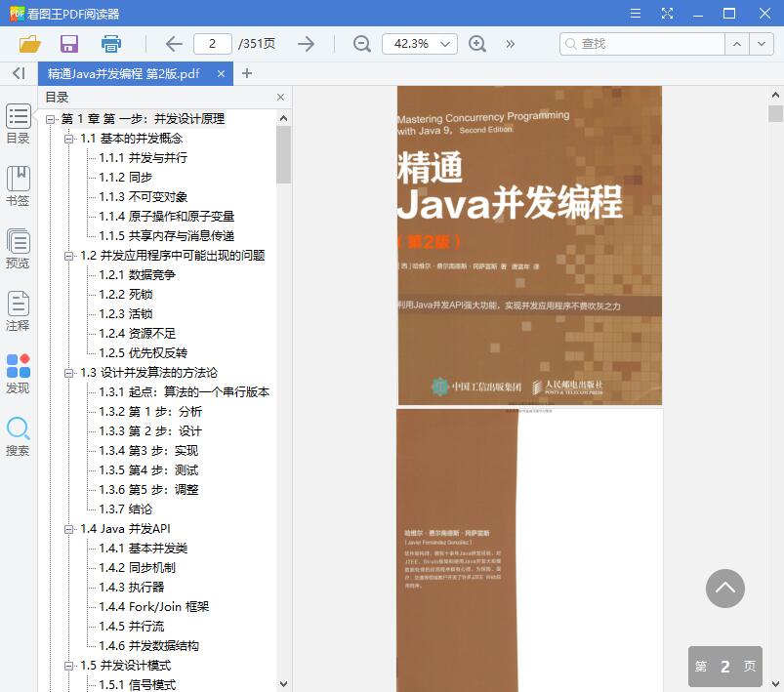This screenshot has width=784, height=692.
Task: Show more toolbar tools via double chevron
Action: click(x=510, y=44)
